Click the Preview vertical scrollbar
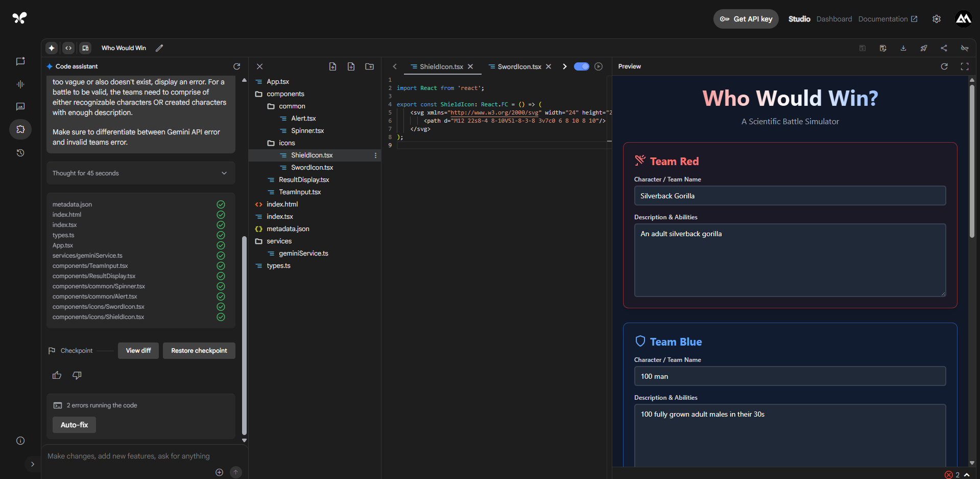Image resolution: width=980 pixels, height=479 pixels. click(x=972, y=161)
